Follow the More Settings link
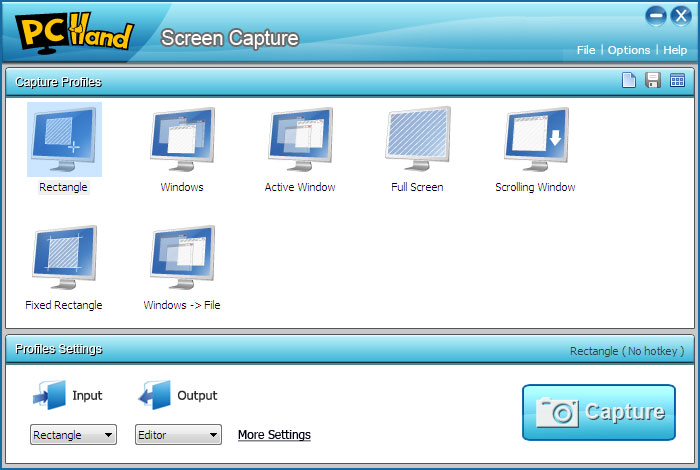Screen dimensions: 700x470 (x=274, y=435)
